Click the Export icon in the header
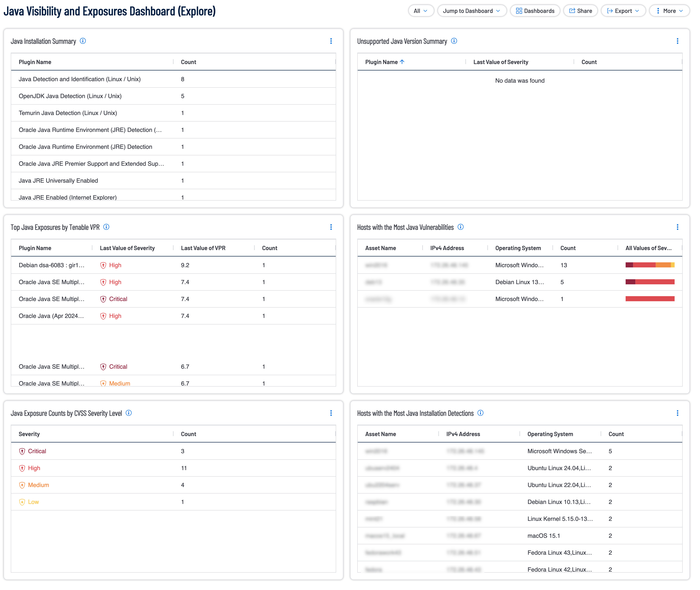The height and width of the screenshot is (590, 700). (610, 10)
